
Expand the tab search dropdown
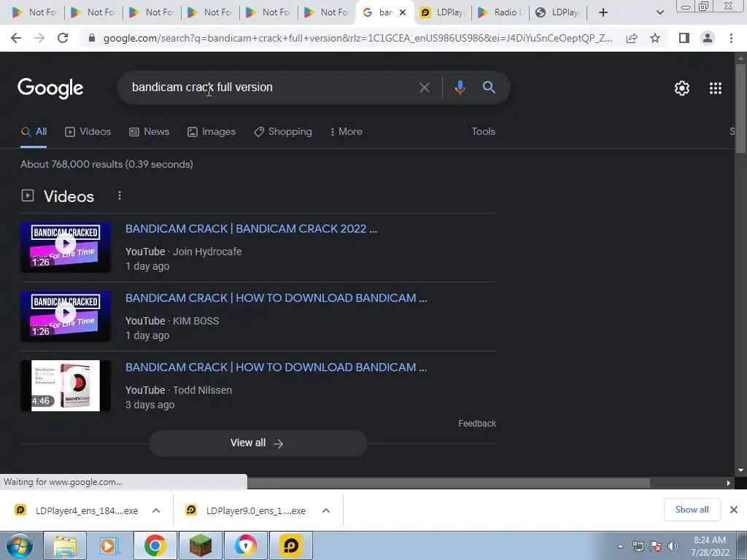point(659,12)
